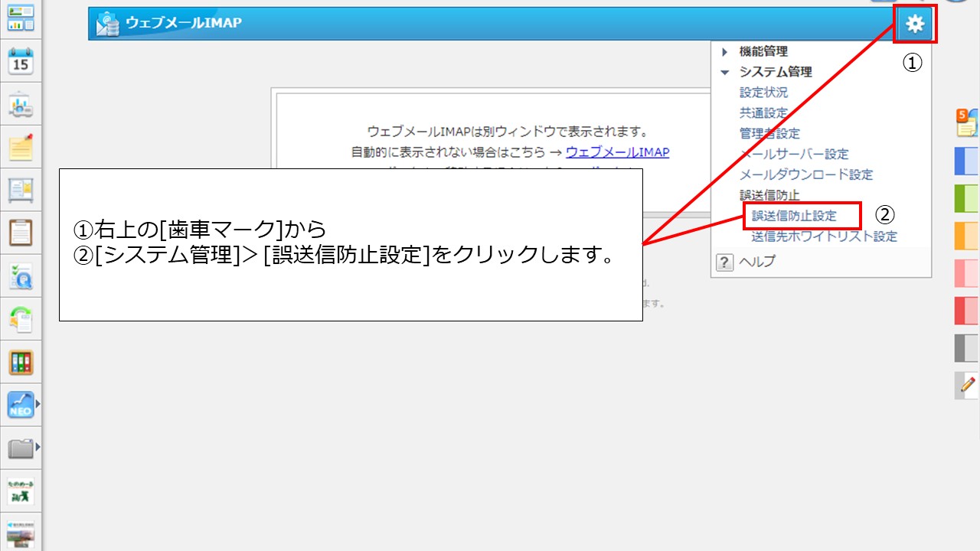The image size is (980, 551).
Task: Select 送信先ホワイトリスト設定 menu entry
Action: (824, 236)
